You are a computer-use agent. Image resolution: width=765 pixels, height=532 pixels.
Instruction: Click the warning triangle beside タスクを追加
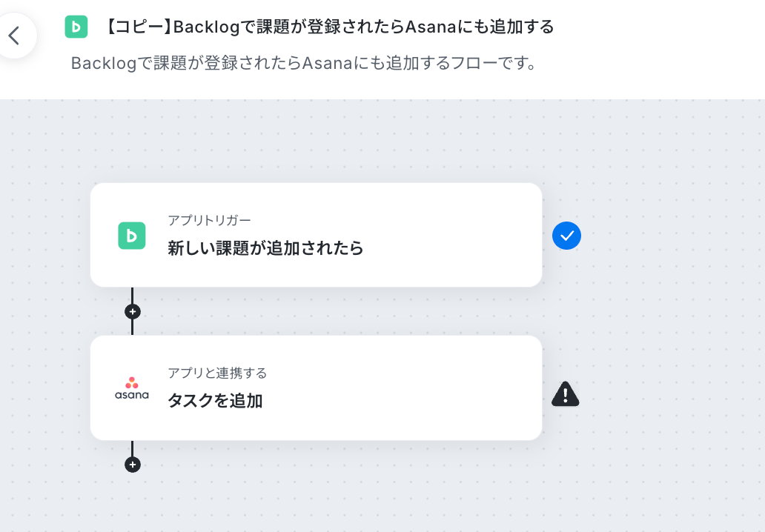[x=566, y=394]
